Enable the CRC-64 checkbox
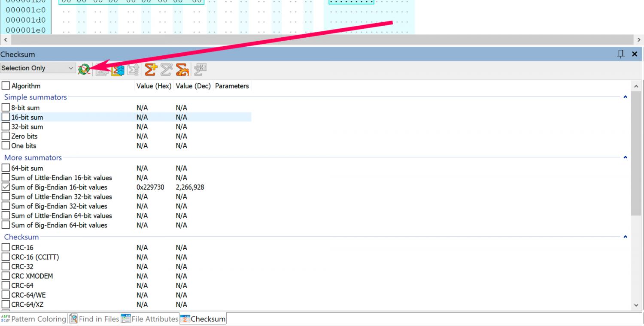Viewport: 644px width, 326px height. point(6,285)
